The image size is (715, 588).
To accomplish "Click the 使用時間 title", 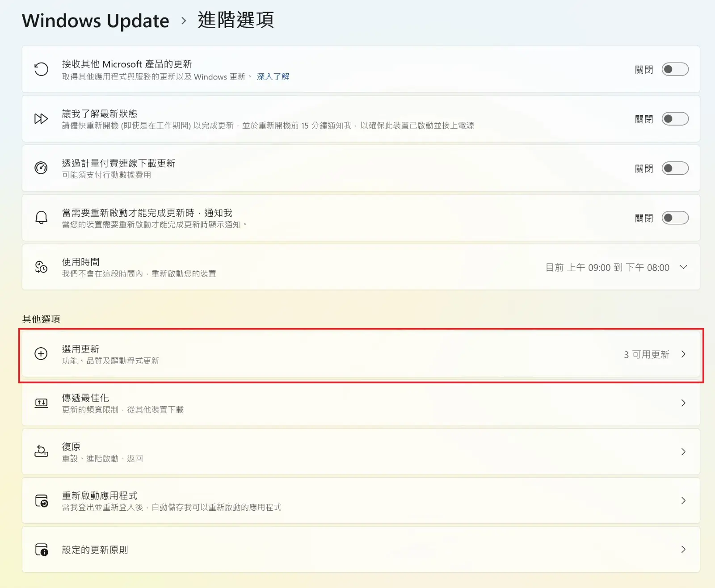I will 80,262.
